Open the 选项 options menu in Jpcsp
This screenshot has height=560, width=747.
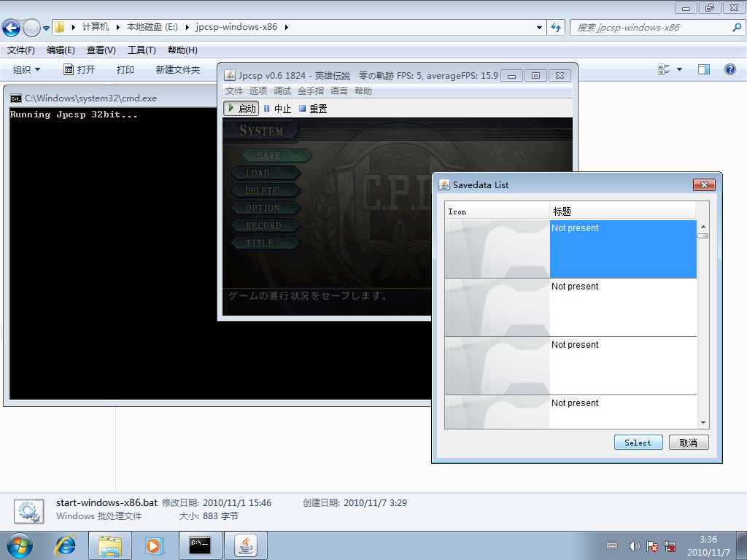coord(258,91)
